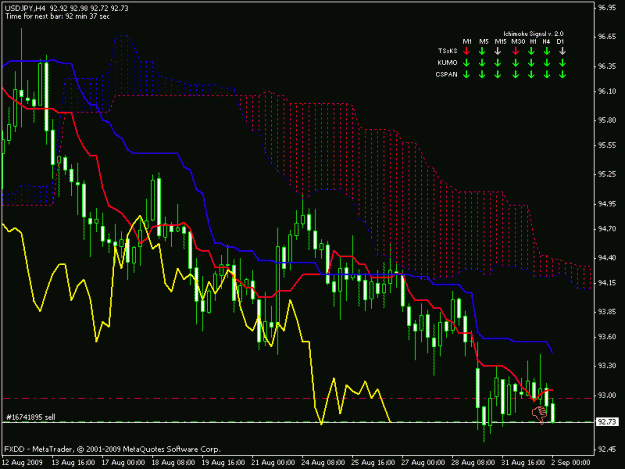
Task: Click the 31 Aug 16:00 date label
Action: pyautogui.click(x=523, y=462)
